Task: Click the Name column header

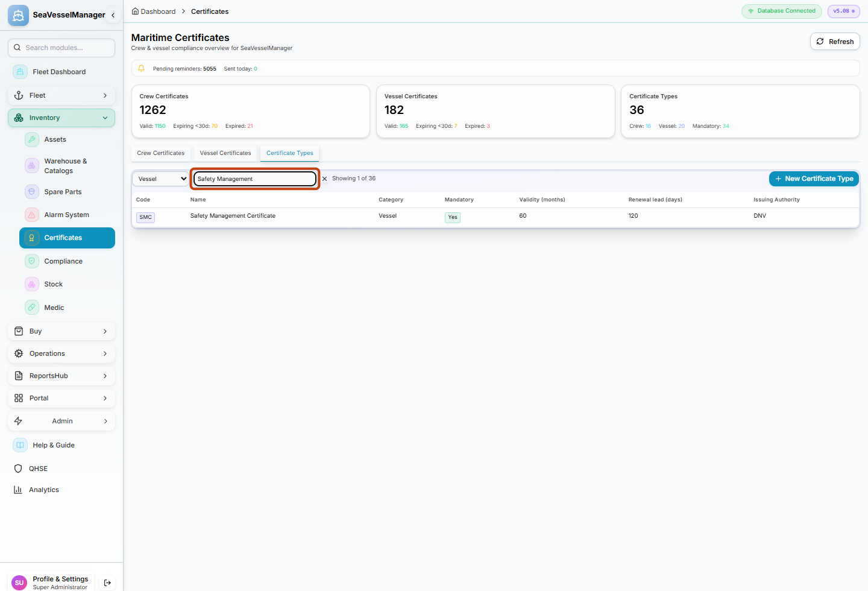Action: click(x=198, y=200)
